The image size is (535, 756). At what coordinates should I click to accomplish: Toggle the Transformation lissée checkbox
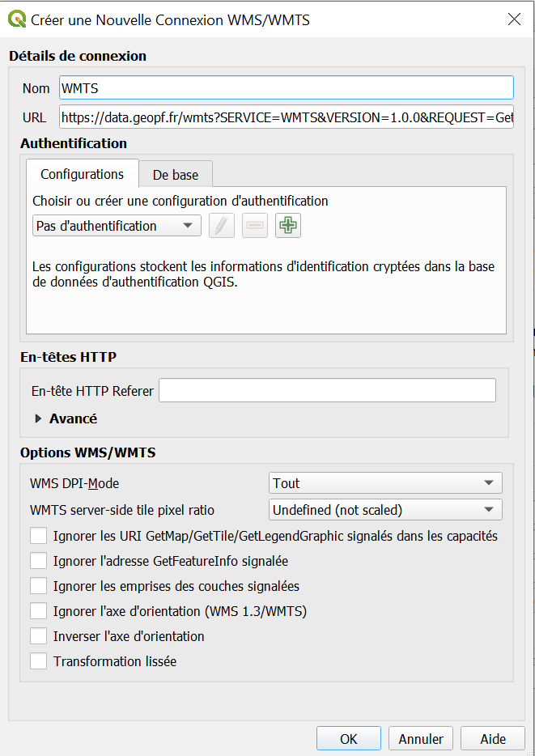pyautogui.click(x=38, y=660)
